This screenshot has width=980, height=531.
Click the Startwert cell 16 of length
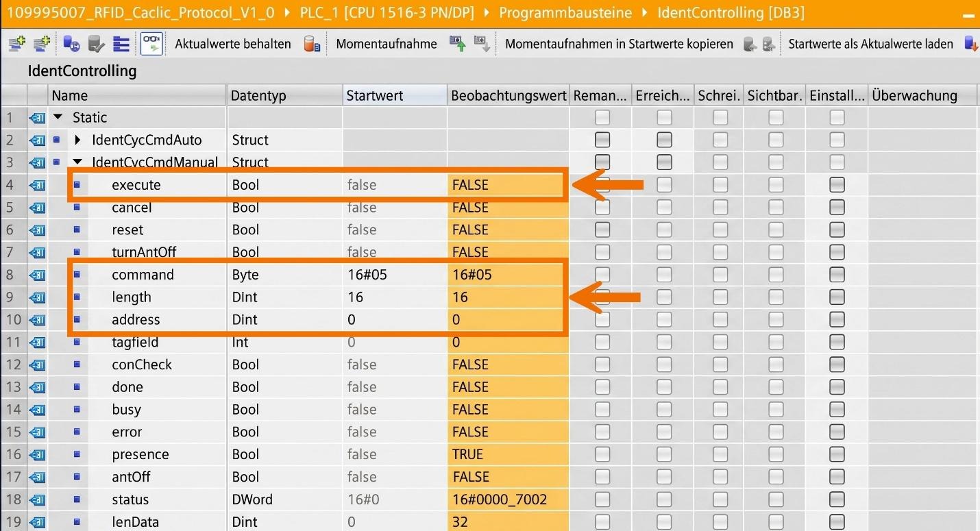pos(395,297)
